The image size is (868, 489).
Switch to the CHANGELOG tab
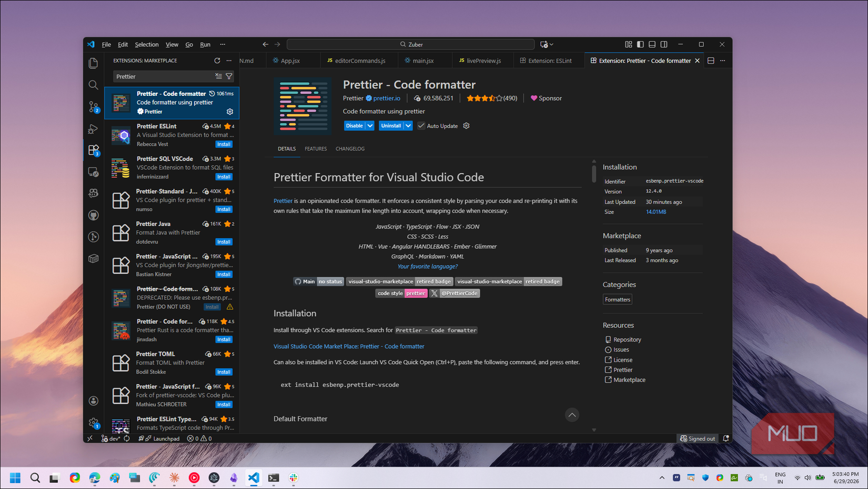click(x=350, y=148)
